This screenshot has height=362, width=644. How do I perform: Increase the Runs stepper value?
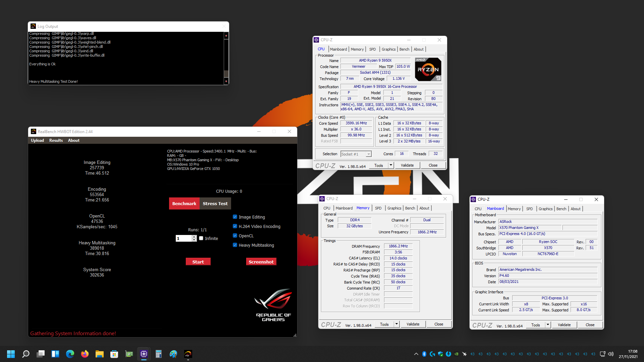coord(194,237)
